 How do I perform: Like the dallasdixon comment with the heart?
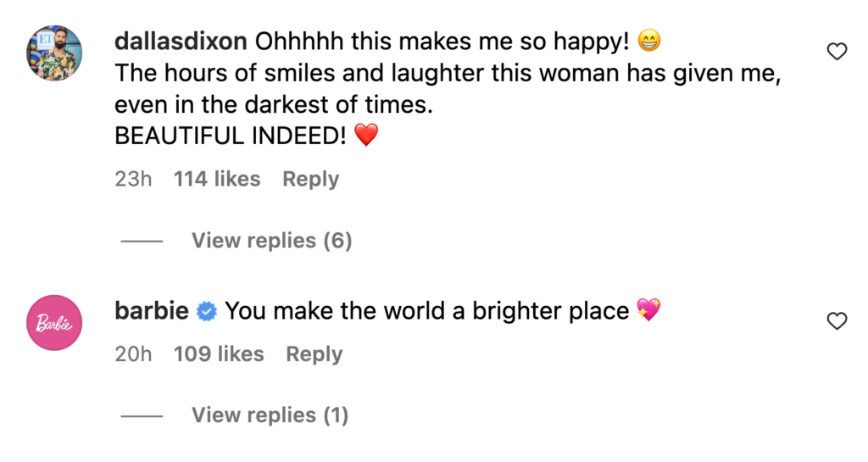[837, 53]
